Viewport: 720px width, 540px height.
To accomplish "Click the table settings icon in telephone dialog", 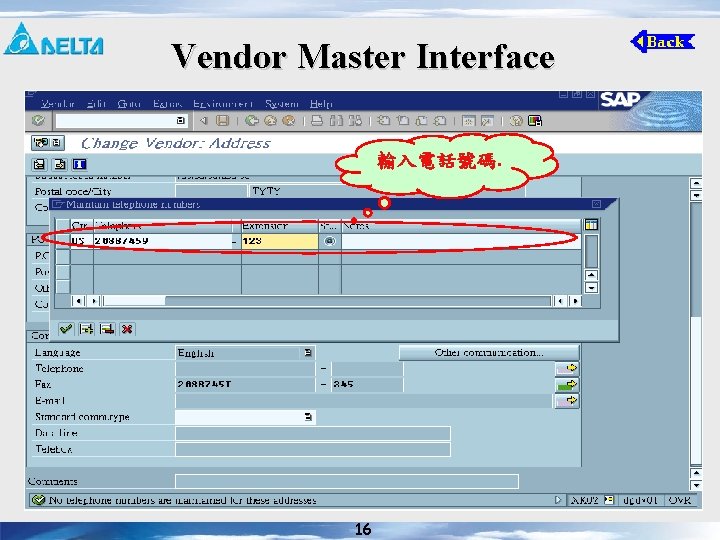I will click(591, 225).
